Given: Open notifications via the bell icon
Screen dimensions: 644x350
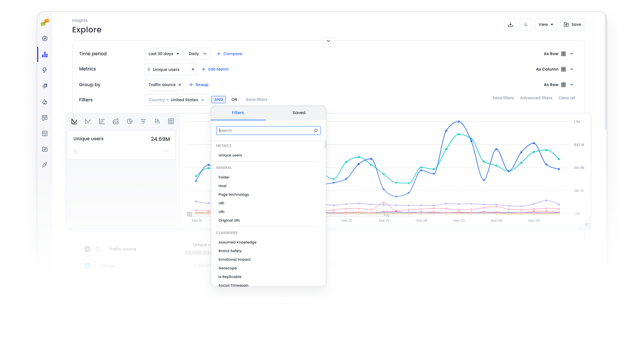Looking at the screenshot, I should click(x=526, y=24).
